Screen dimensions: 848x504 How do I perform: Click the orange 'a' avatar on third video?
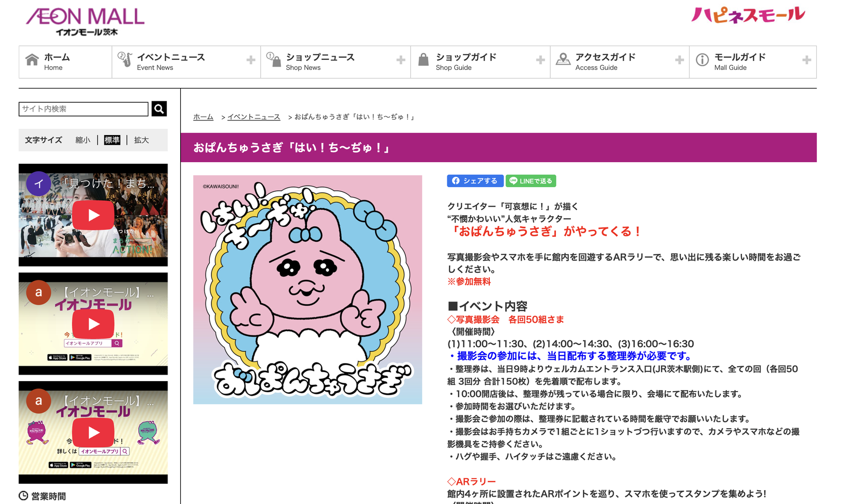point(39,401)
